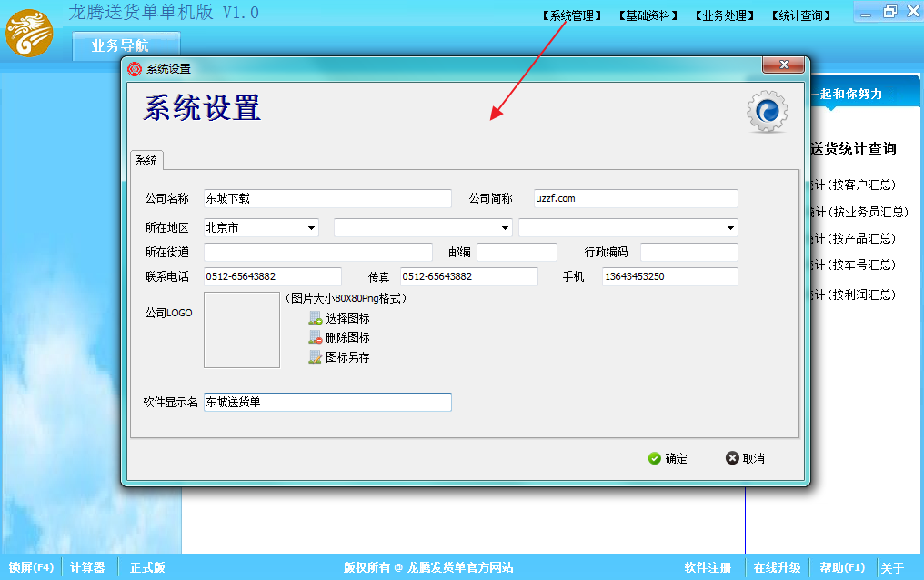Open 按业务员汇总 statistics link in background
Viewport: 924px width, 580px height.
[x=860, y=212]
